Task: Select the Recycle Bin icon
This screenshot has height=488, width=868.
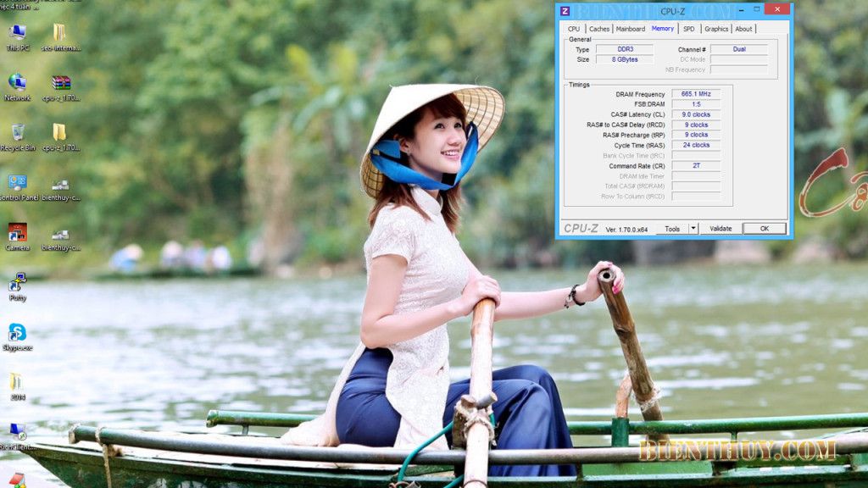Action: coord(18,136)
